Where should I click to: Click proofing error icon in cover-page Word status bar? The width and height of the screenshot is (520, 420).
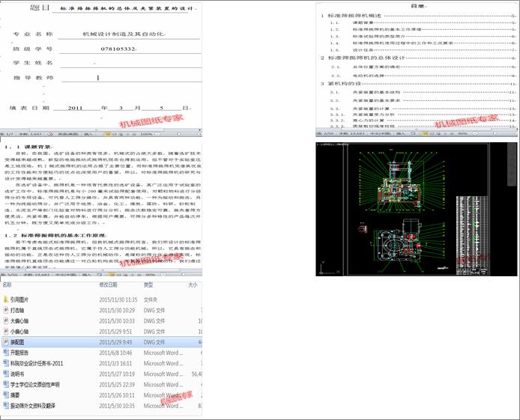tap(51, 134)
